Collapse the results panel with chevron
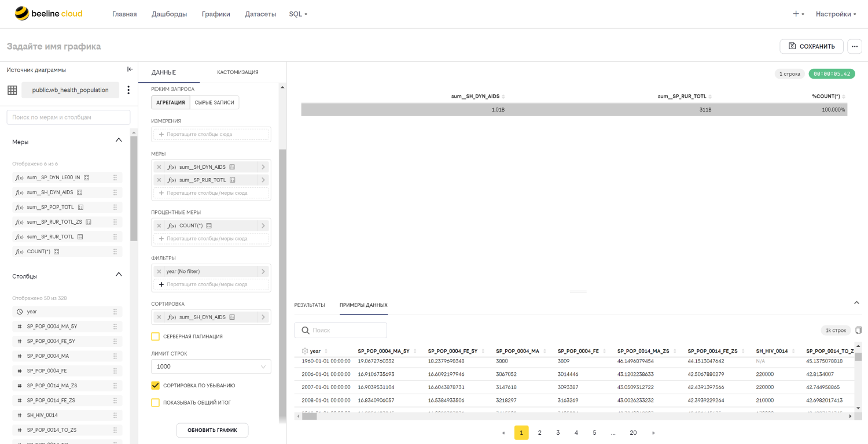This screenshot has width=868, height=444. point(856,302)
